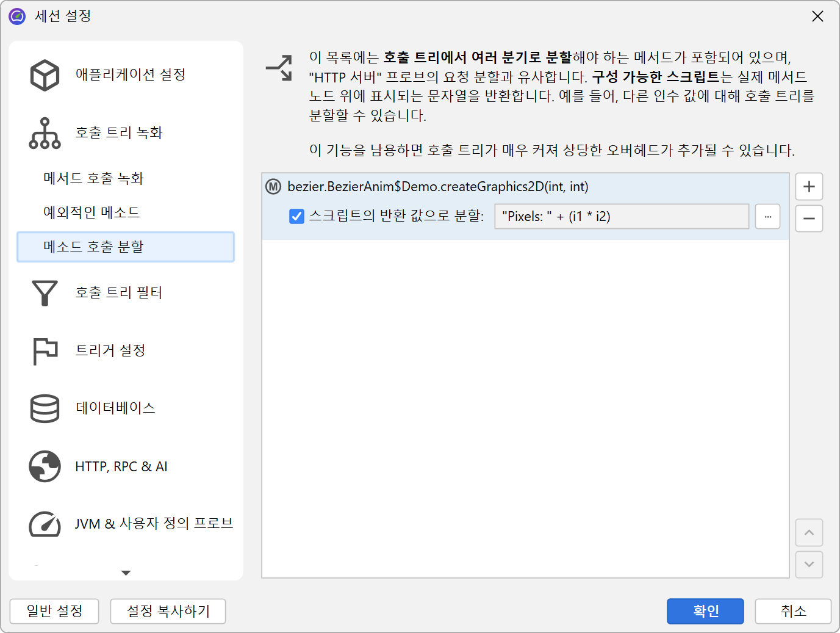840x633 pixels.
Task: Move the entry up with the chevron button
Action: (x=809, y=533)
